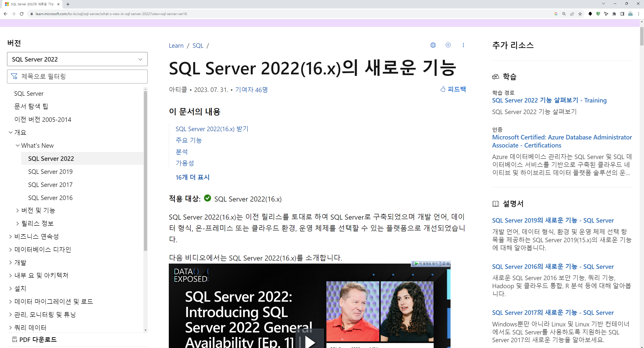Viewport: 644px width, 348px height.
Task: Select SQL Server 2019 in tree
Action: click(x=50, y=172)
